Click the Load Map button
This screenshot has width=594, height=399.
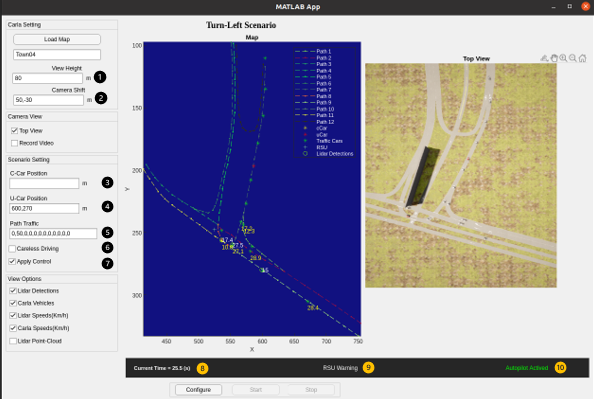click(x=57, y=39)
